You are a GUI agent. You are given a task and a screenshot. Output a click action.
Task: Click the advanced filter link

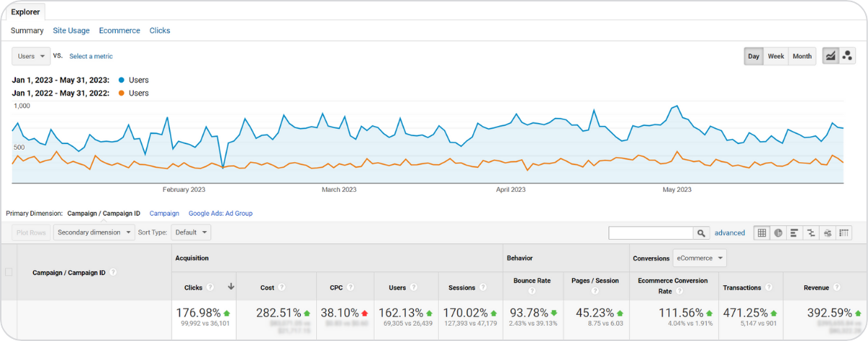pos(729,232)
